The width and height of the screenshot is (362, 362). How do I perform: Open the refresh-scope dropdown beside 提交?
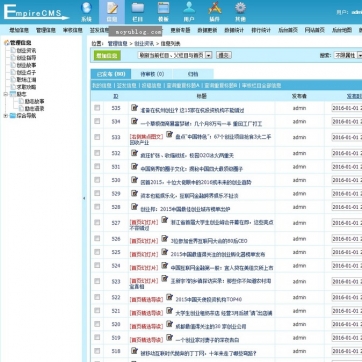point(175,55)
